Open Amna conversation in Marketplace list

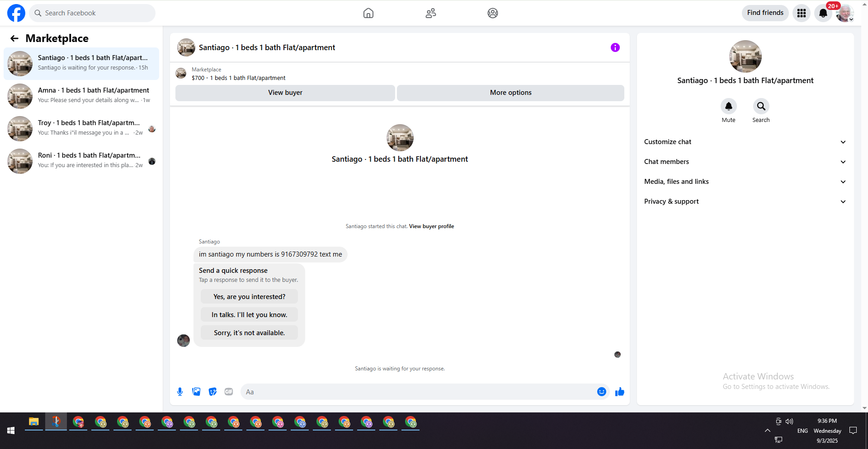(x=81, y=96)
